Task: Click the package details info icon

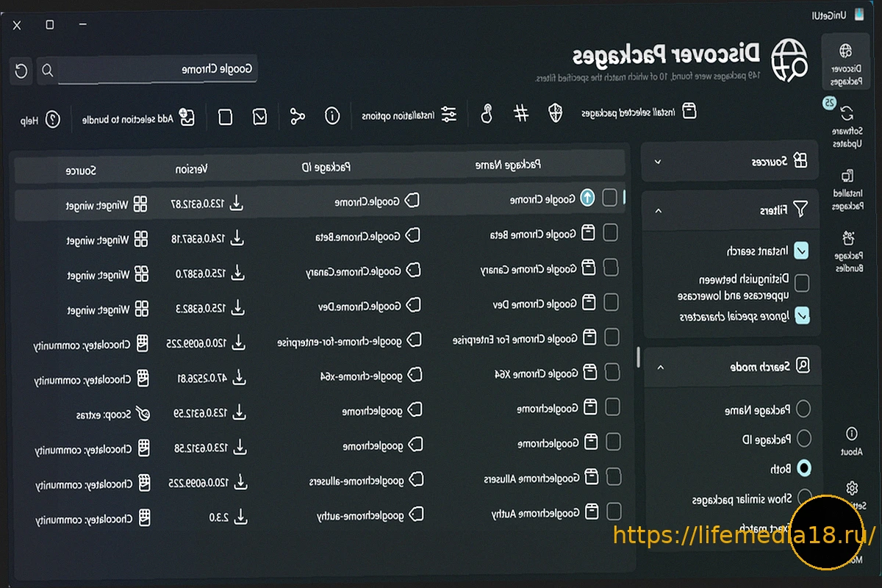Action: click(332, 116)
